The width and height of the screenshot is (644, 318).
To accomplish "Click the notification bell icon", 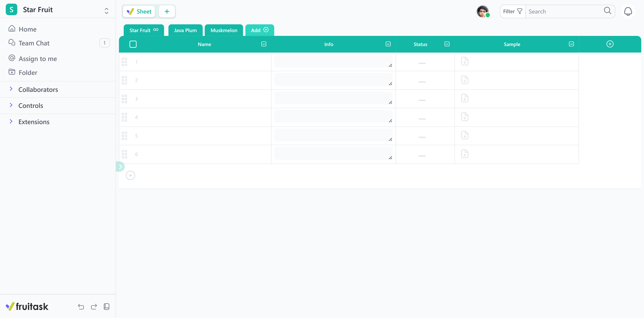I will click(628, 12).
